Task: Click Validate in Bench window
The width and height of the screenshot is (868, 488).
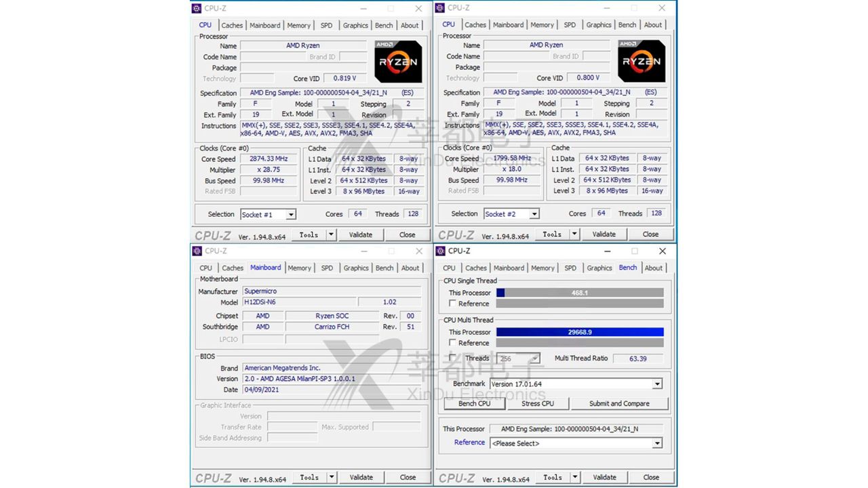Action: pos(605,477)
